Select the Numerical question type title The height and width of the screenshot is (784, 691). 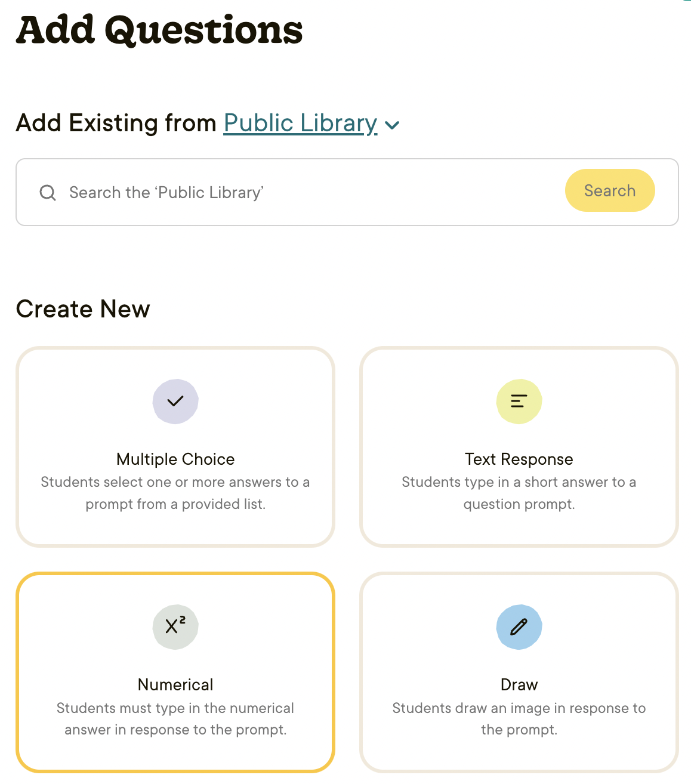[x=175, y=684]
